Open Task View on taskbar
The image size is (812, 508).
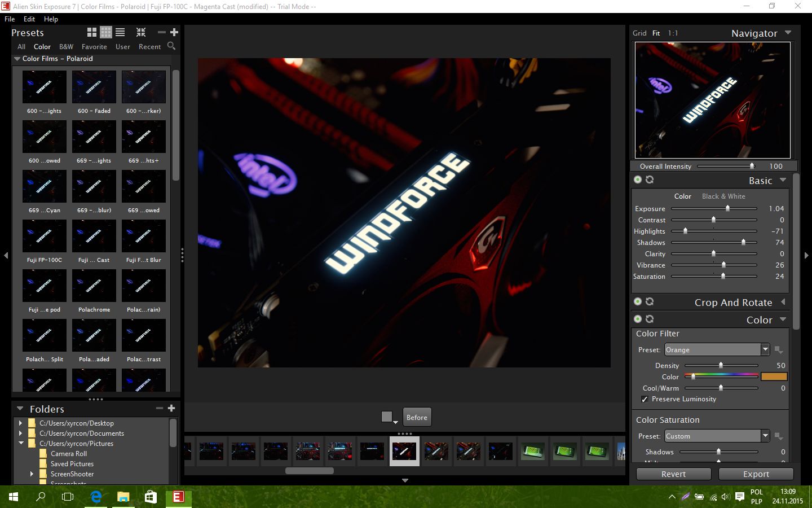[x=68, y=497]
